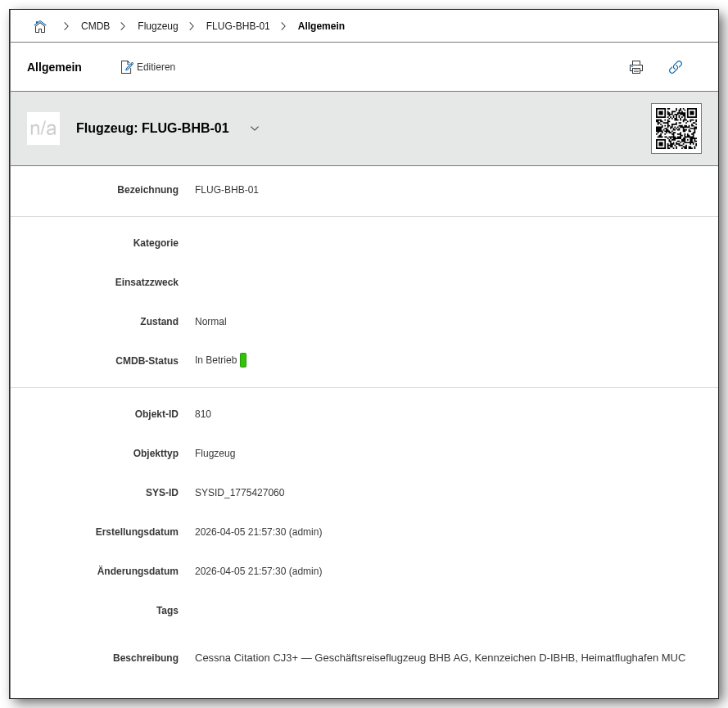Image resolution: width=728 pixels, height=708 pixels.
Task: Open the QR code for FLUG-BHB-01
Action: (x=676, y=129)
